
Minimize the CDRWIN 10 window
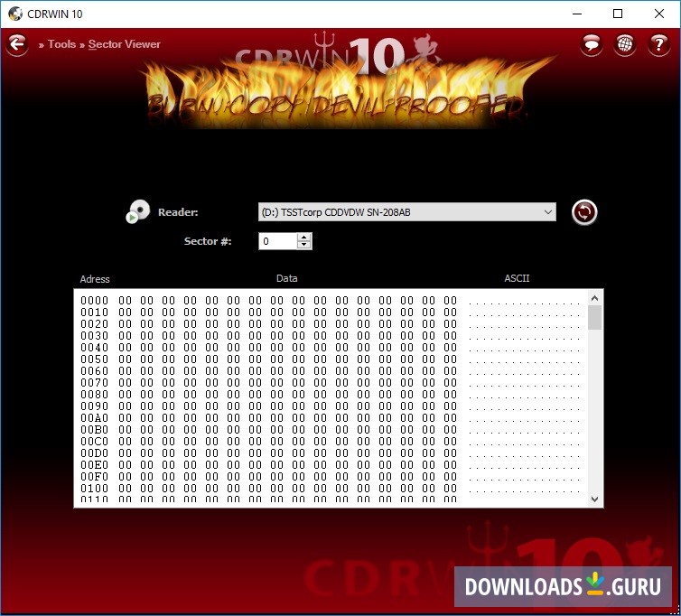(577, 14)
